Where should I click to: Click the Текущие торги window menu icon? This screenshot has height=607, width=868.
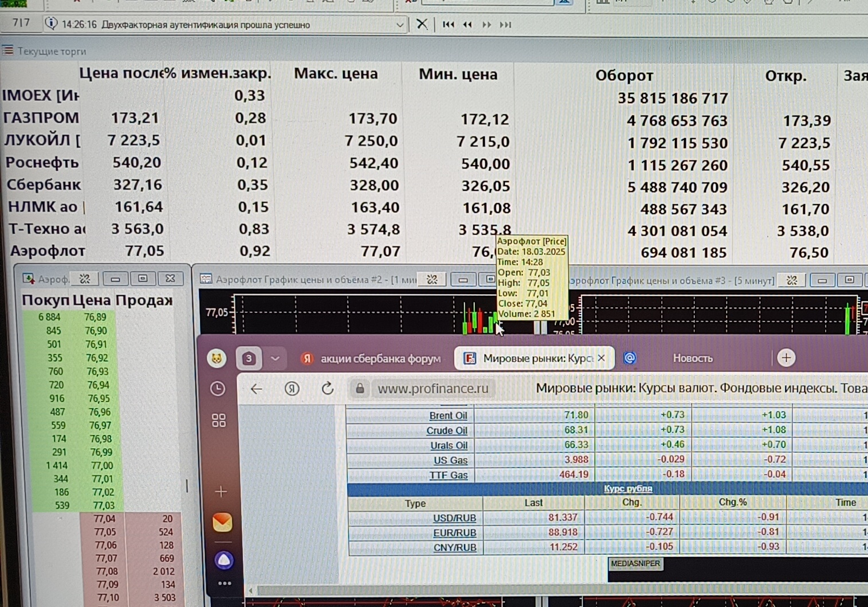point(8,50)
